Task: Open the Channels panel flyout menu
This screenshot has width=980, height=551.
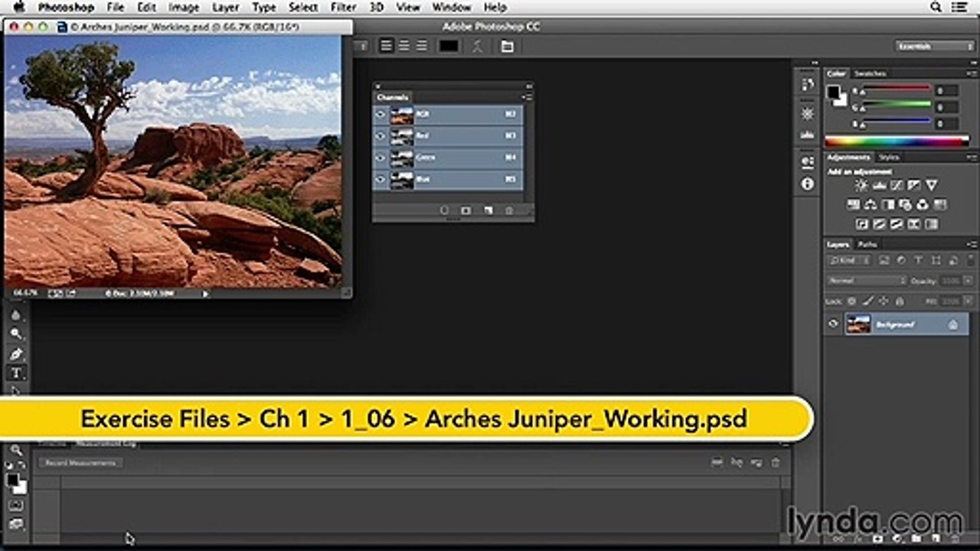Action: point(527,97)
